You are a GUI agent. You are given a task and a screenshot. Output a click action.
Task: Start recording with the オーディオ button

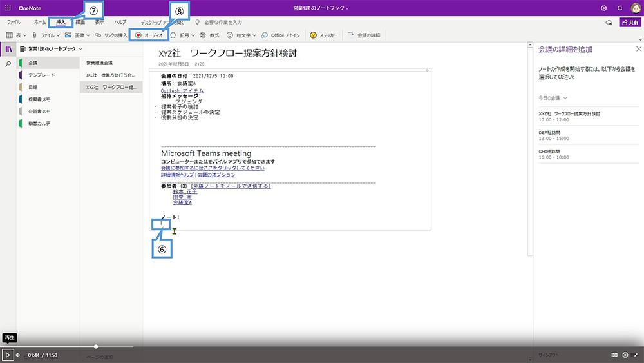point(149,35)
